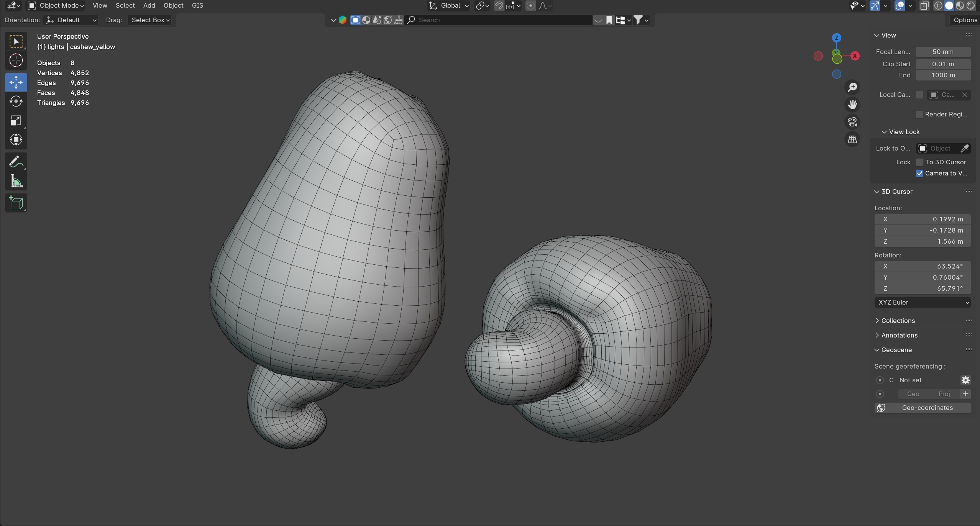Screen dimensions: 980x526
Task: Select the Rotate tool
Action: coord(16,101)
